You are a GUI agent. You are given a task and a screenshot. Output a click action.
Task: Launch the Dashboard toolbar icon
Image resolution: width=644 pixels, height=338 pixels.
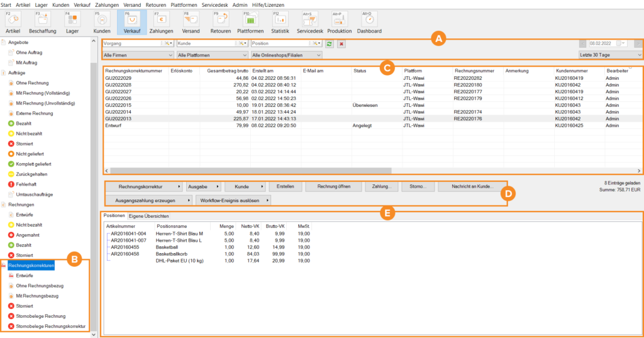tap(369, 21)
